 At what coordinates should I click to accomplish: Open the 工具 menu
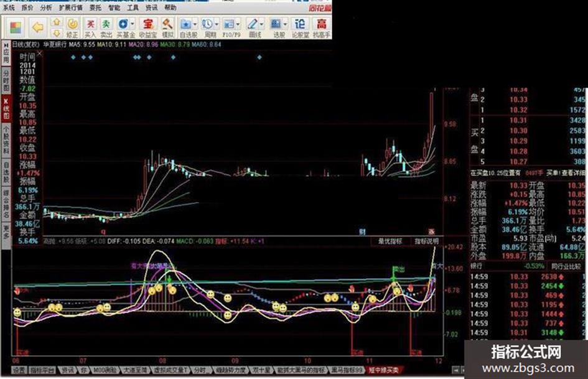pos(133,7)
